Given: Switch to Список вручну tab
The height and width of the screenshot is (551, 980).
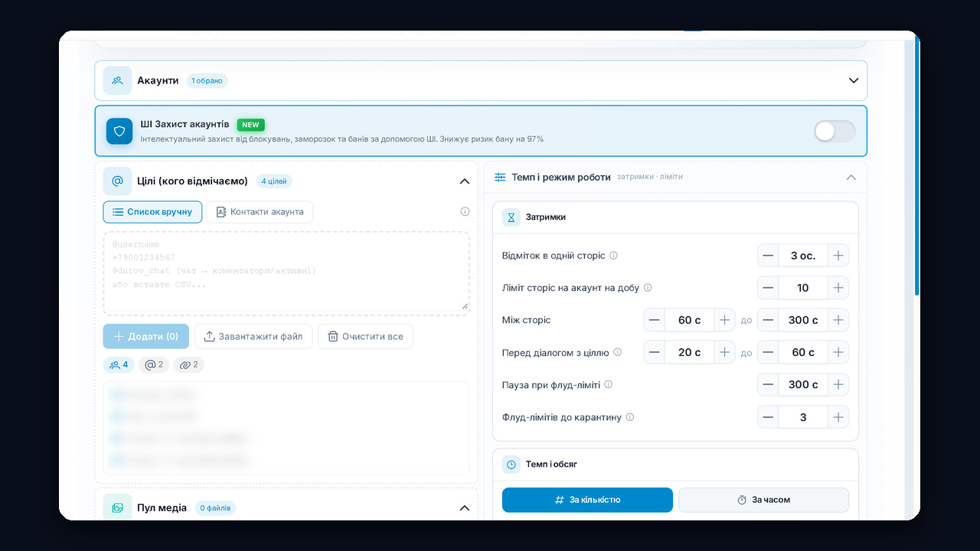Looking at the screenshot, I should click(x=152, y=212).
